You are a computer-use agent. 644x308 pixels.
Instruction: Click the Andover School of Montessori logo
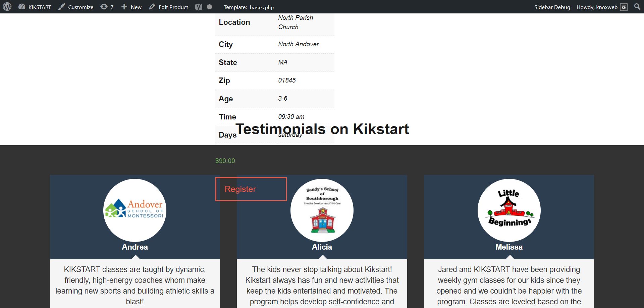tap(135, 210)
